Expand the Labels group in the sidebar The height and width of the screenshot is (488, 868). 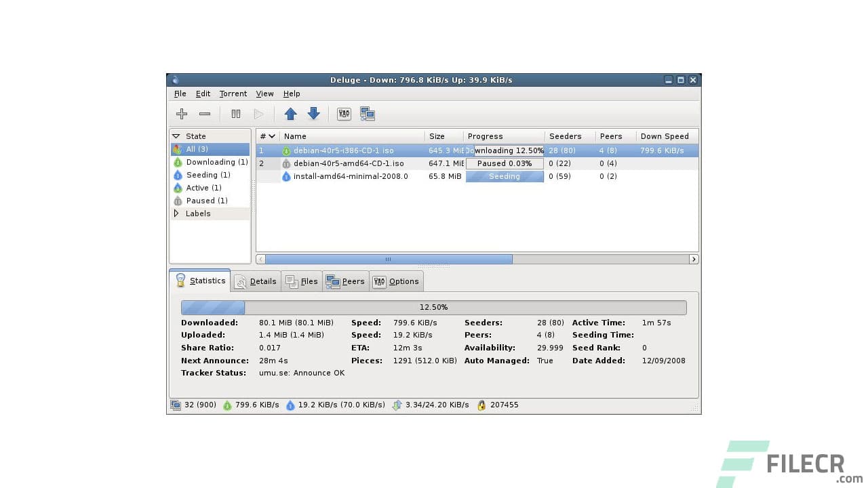point(176,213)
